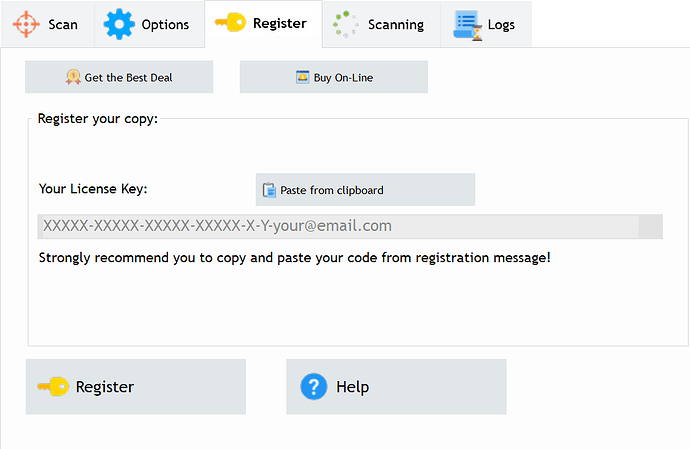
Task: Click the Get the Best Deal button
Action: (119, 77)
